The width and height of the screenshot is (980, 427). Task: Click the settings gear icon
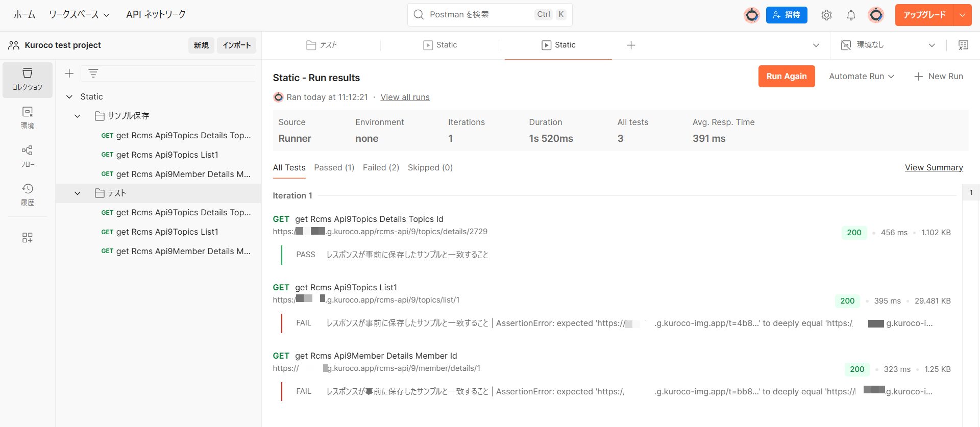tap(826, 15)
